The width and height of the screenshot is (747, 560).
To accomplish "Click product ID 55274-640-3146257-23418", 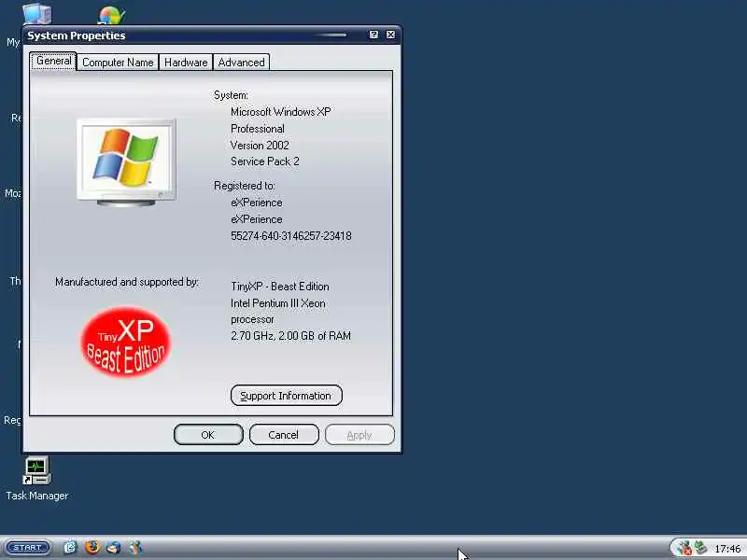I will [291, 236].
